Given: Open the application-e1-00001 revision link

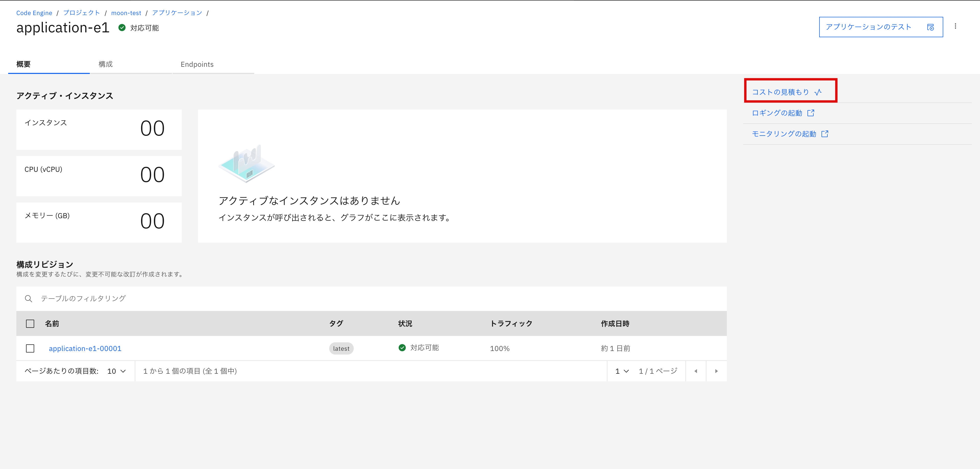Looking at the screenshot, I should tap(85, 348).
